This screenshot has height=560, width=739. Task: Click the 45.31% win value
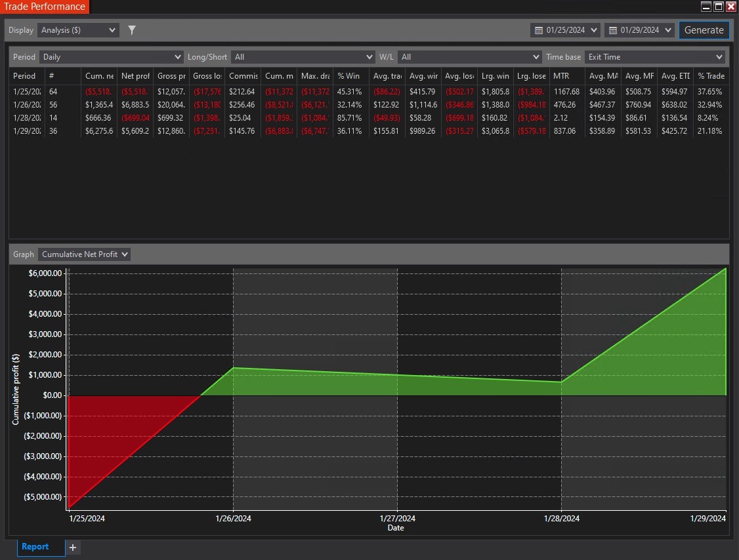[349, 91]
